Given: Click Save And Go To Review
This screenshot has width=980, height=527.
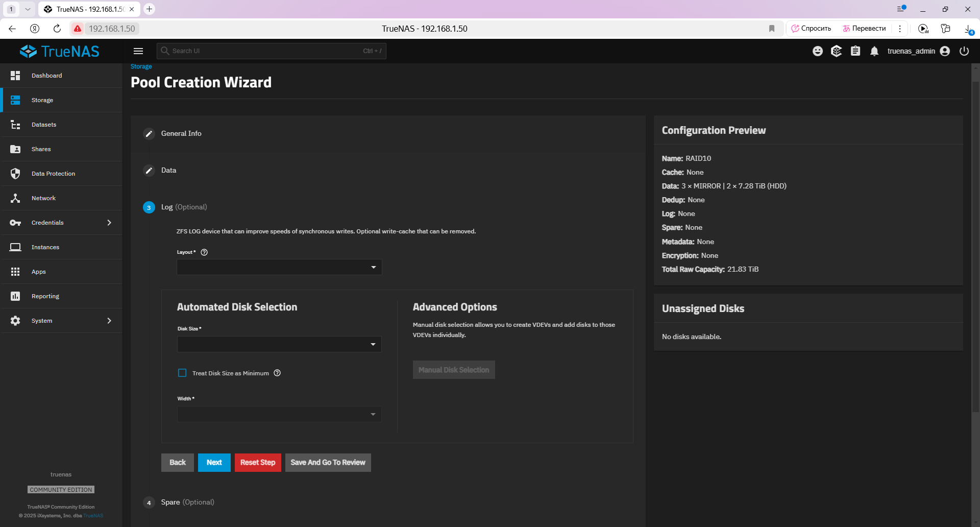Looking at the screenshot, I should pyautogui.click(x=328, y=463).
